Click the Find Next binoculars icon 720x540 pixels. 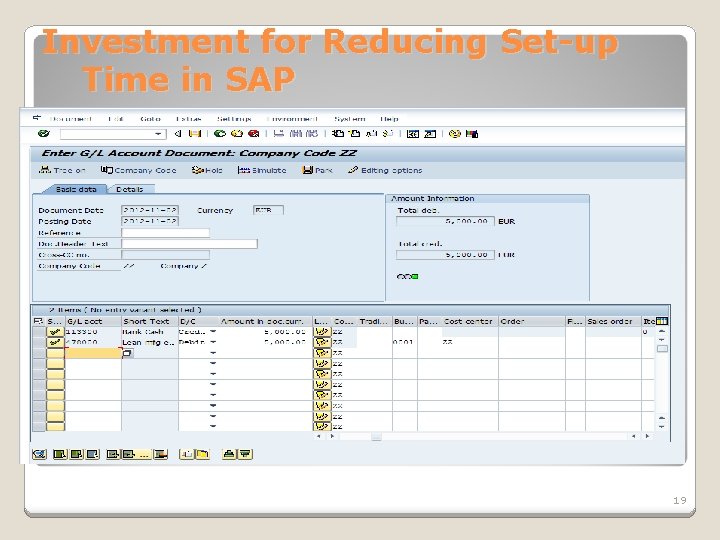pos(311,134)
